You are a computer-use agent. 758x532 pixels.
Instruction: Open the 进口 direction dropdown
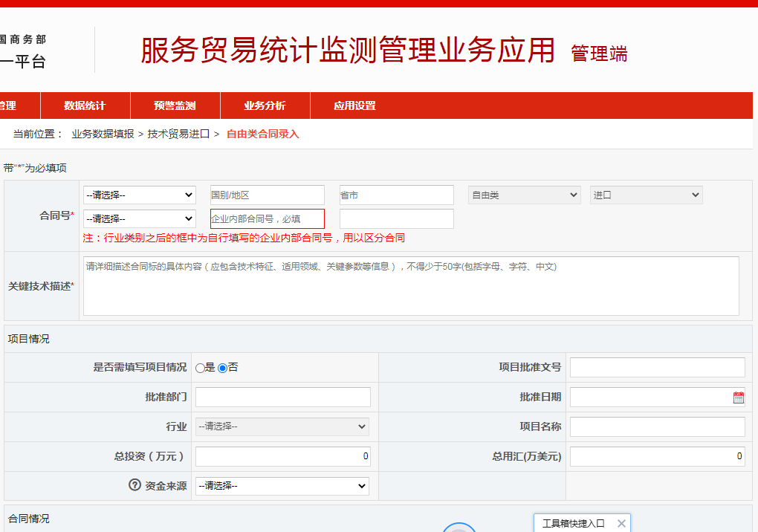click(646, 194)
